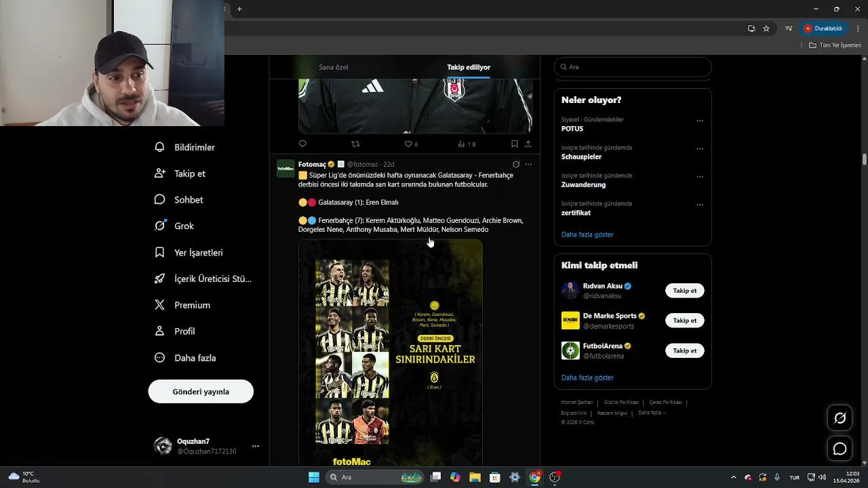
Task: Open the Chrome media control icon
Action: [789, 28]
